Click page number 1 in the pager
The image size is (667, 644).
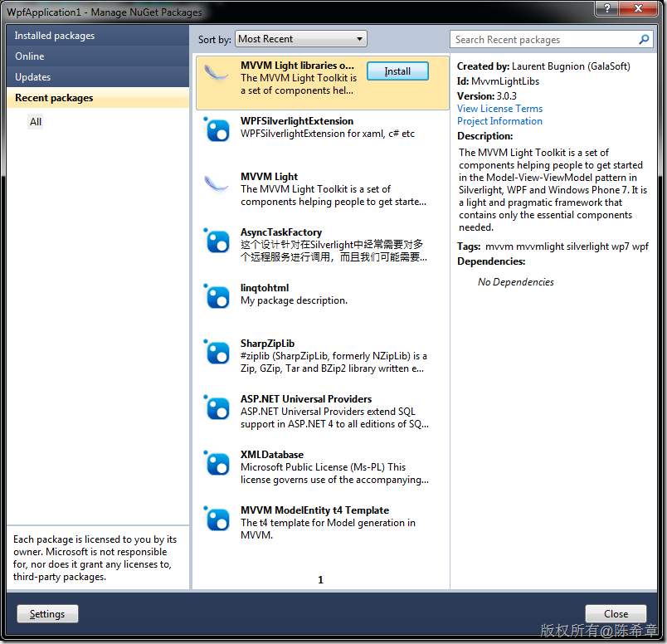[320, 580]
